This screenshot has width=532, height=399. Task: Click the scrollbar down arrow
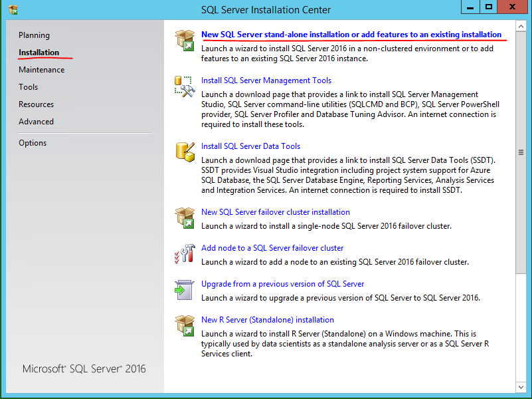pyautogui.click(x=521, y=387)
